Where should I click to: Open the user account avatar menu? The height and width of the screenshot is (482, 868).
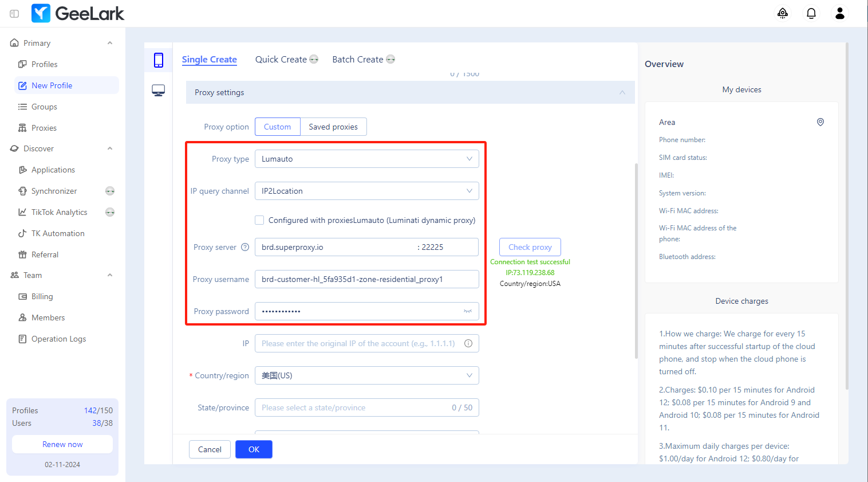840,13
